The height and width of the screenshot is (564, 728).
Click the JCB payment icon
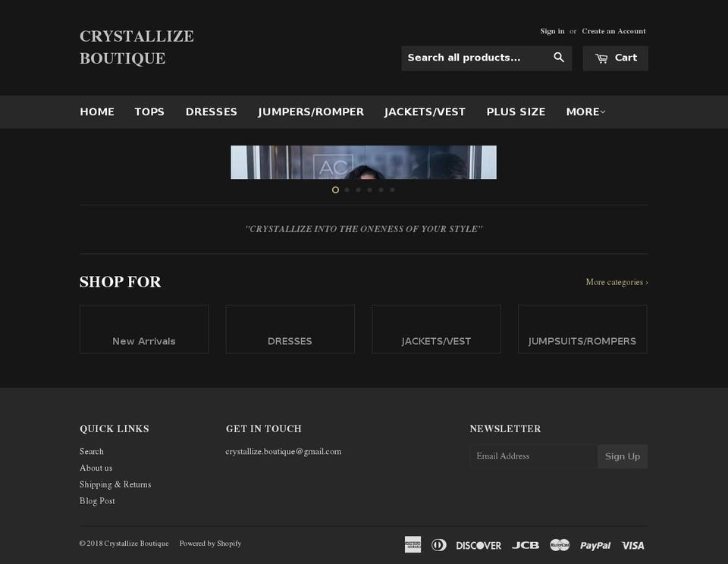click(x=526, y=545)
